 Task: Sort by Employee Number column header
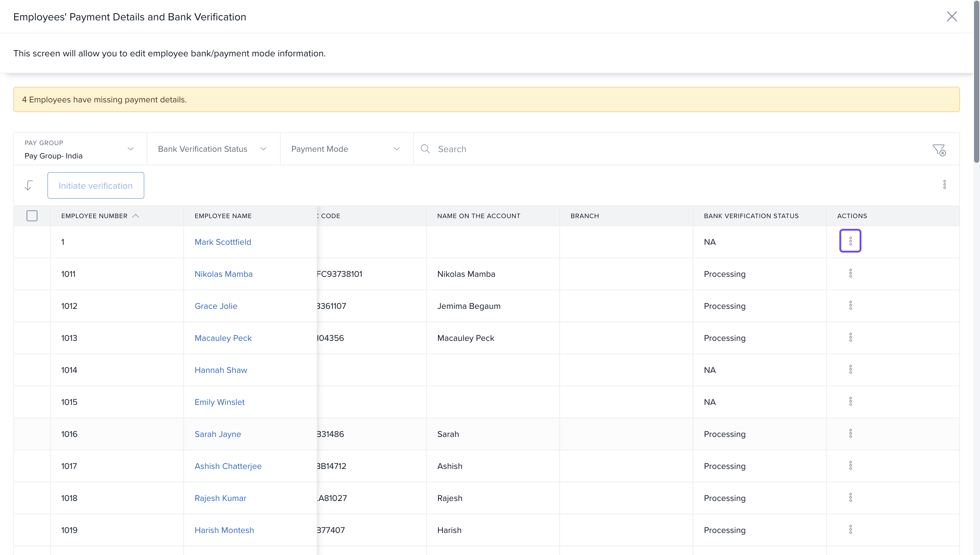[94, 216]
